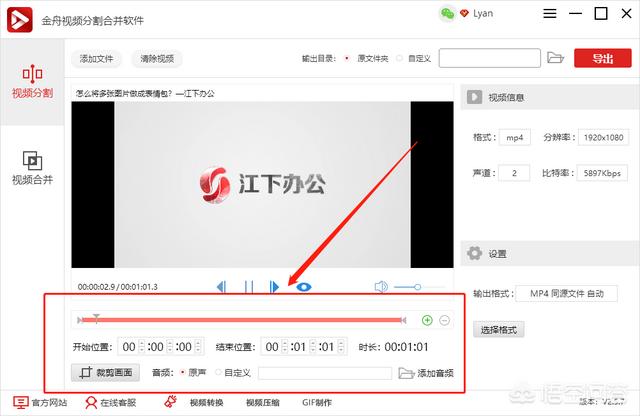
Task: Switch to the 视频合并 (video merge) tab
Action: tap(32, 167)
